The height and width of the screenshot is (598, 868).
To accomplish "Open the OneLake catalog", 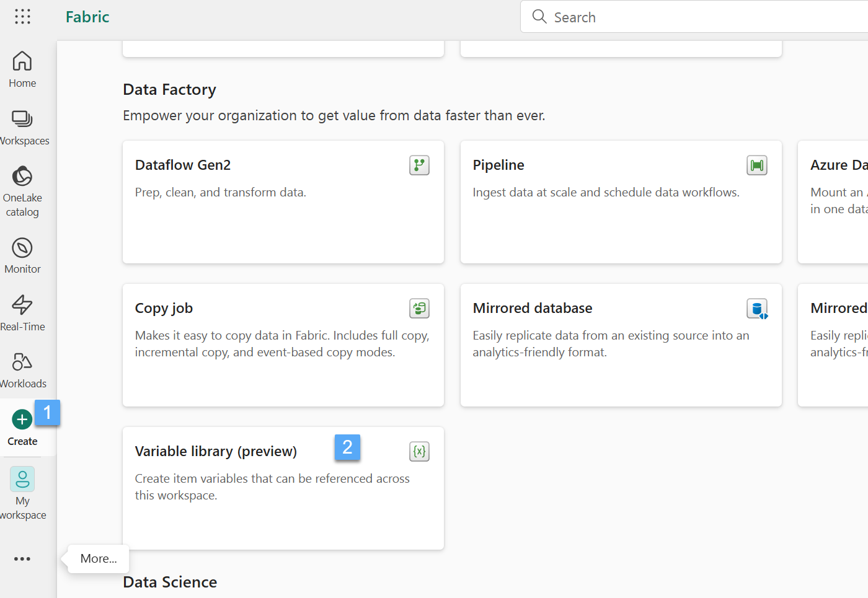I will tap(22, 191).
